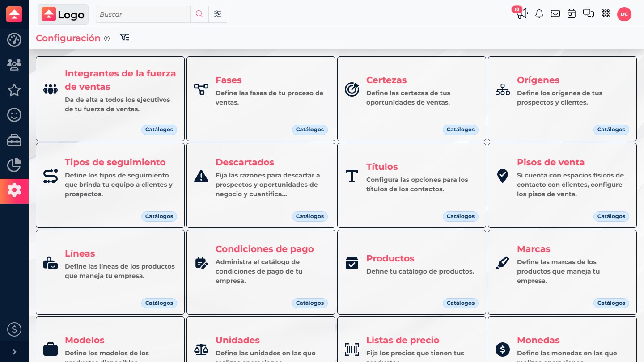644x362 pixels.
Task: Open the Configuración filter list icon
Action: point(125,38)
